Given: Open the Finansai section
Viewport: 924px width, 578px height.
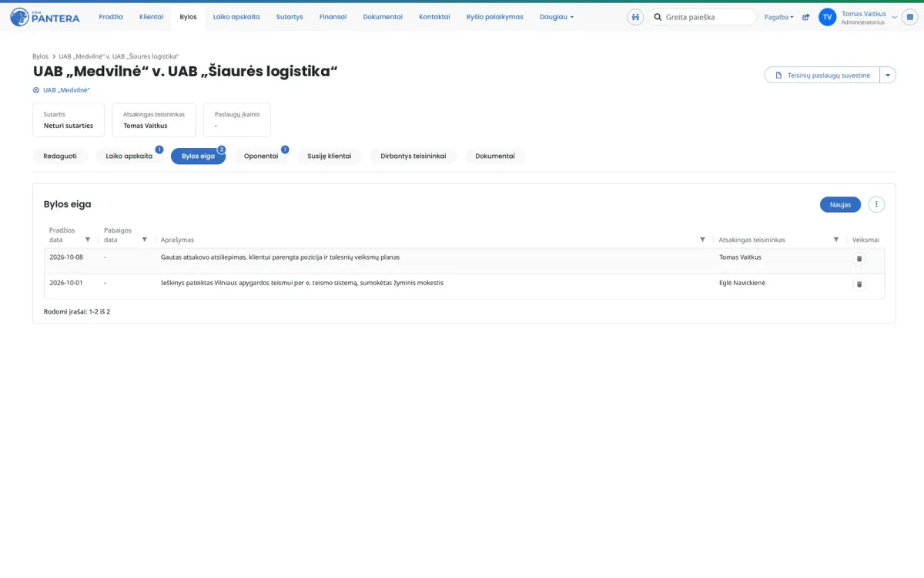Looking at the screenshot, I should 333,17.
